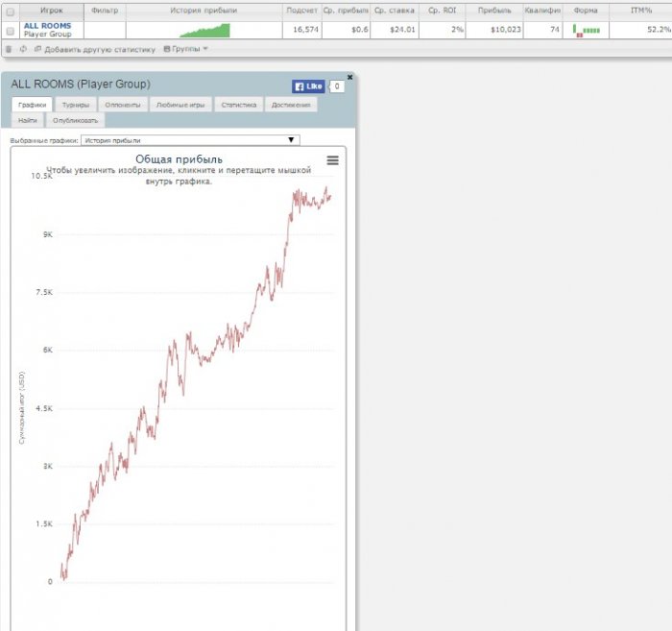Close the ALL ROOMS panel

[x=349, y=77]
